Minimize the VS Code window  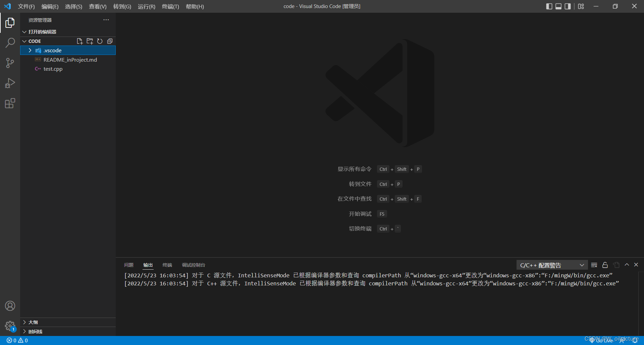click(x=596, y=6)
